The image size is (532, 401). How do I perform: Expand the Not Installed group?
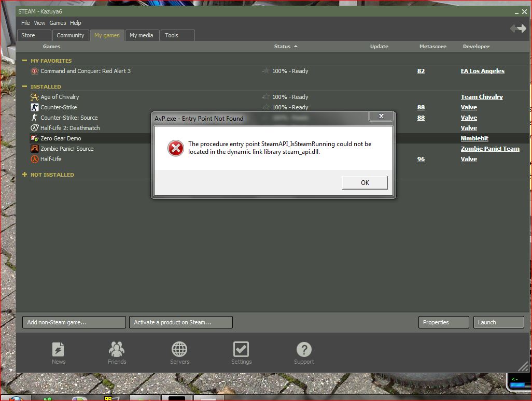click(x=24, y=175)
